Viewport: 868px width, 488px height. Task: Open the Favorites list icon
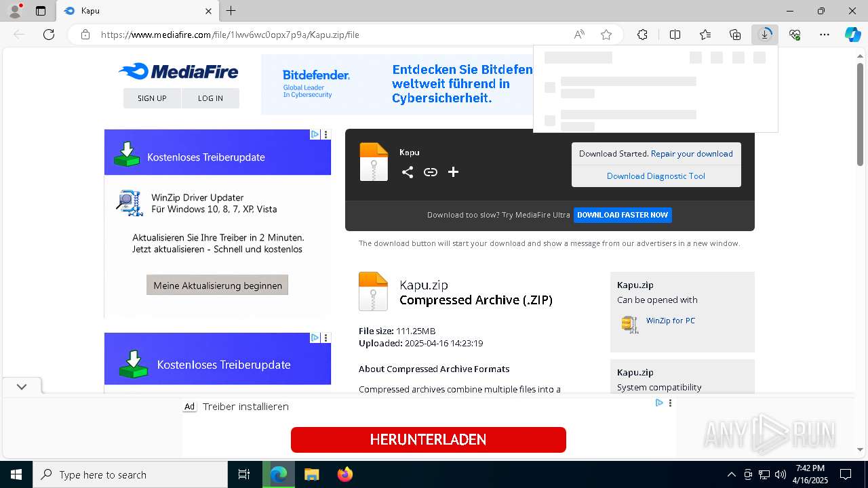[x=705, y=35]
